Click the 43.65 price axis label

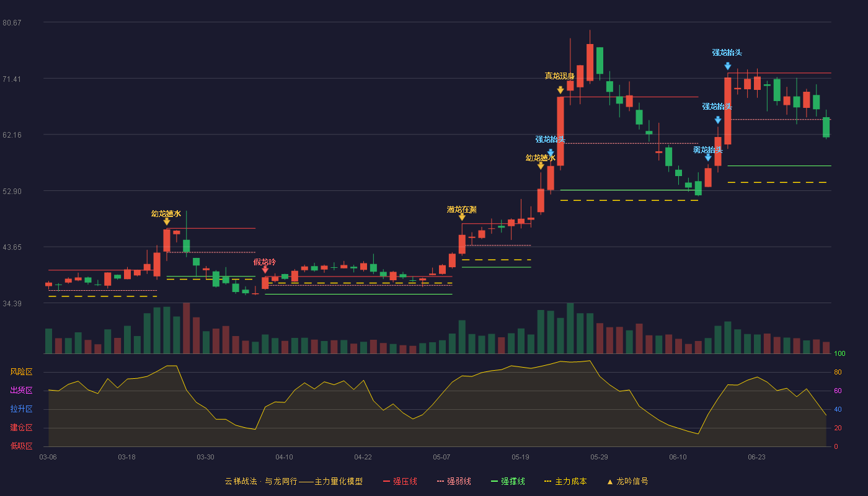pos(12,247)
